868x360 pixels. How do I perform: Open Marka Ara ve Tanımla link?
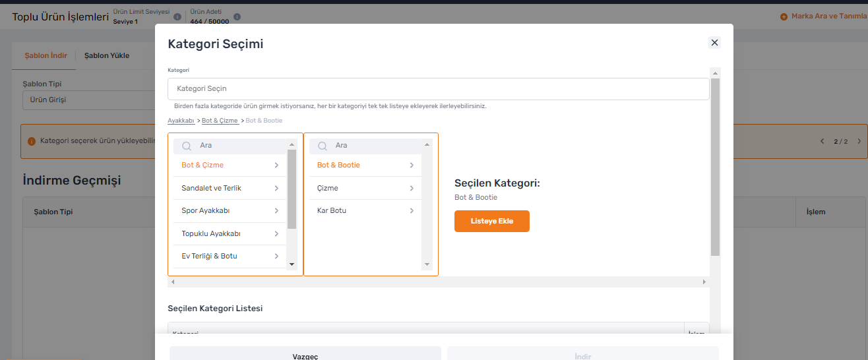click(829, 16)
